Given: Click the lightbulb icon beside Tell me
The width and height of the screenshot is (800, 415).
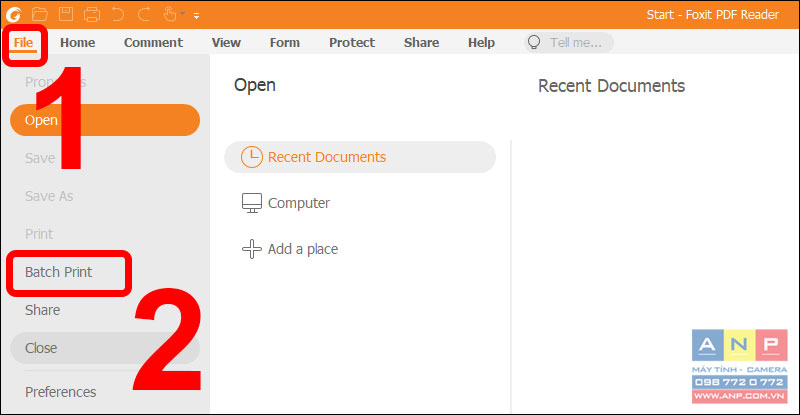Looking at the screenshot, I should coord(534,42).
